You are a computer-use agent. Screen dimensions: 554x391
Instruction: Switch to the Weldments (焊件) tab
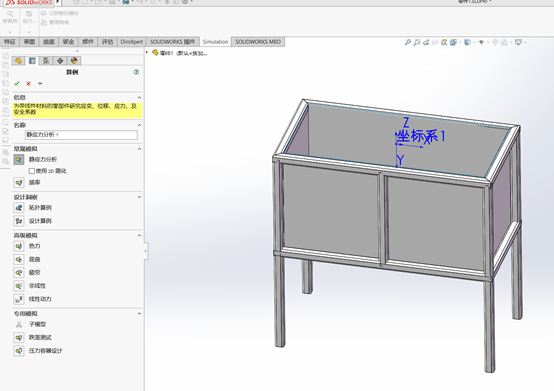pyautogui.click(x=88, y=42)
